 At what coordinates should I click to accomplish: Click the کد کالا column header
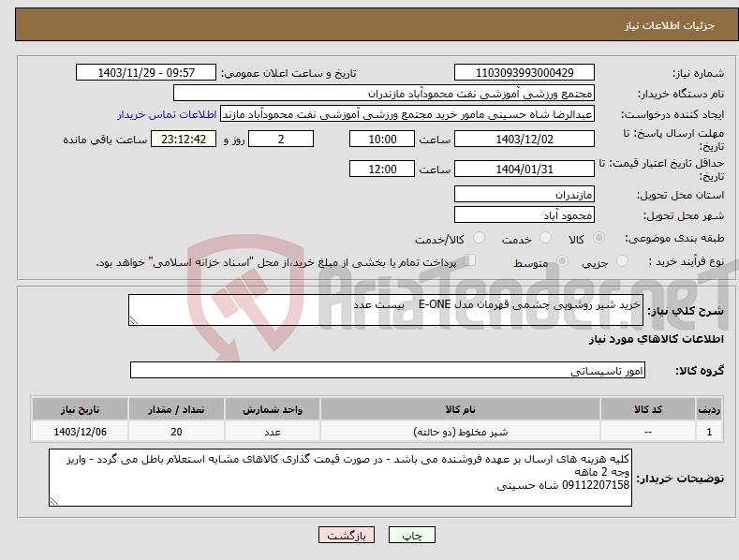648,409
